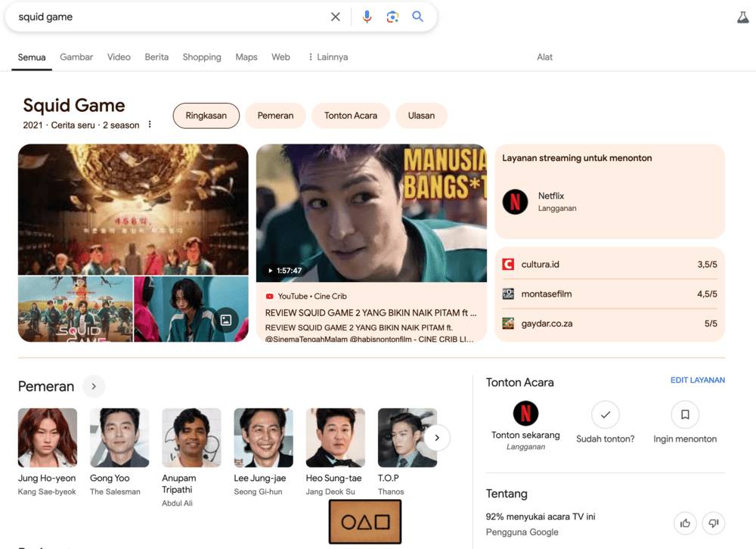Expand the Pemeran section arrow
This screenshot has width=756, height=549.
coord(94,386)
